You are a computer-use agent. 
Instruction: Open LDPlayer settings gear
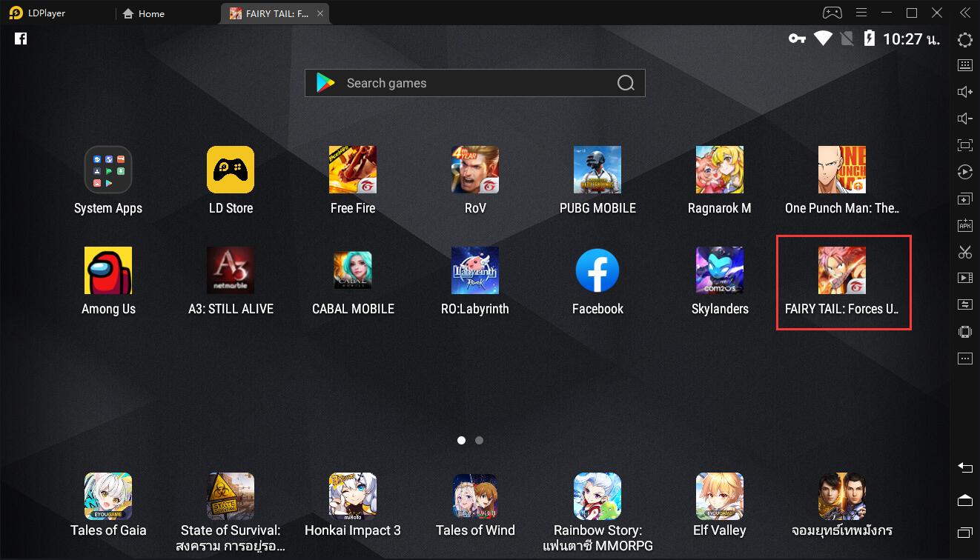pyautogui.click(x=964, y=40)
